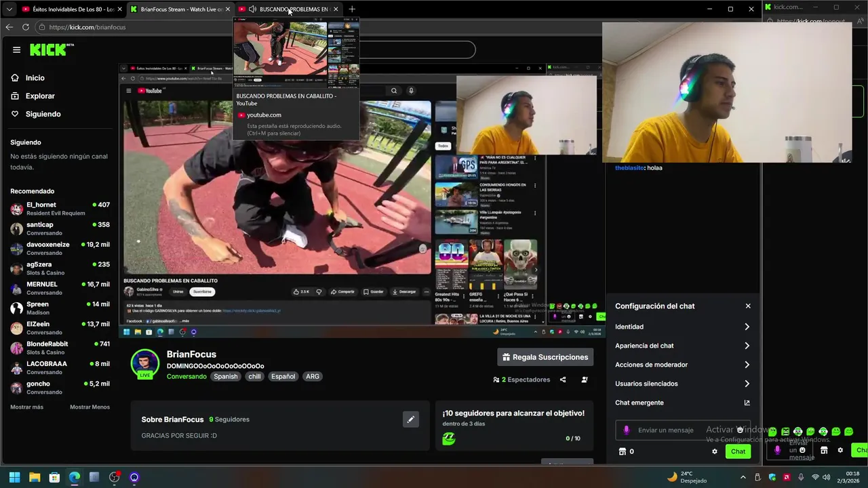This screenshot has height=488, width=868.
Task: Edit Sobre BrianFocus with pencil icon
Action: click(410, 420)
